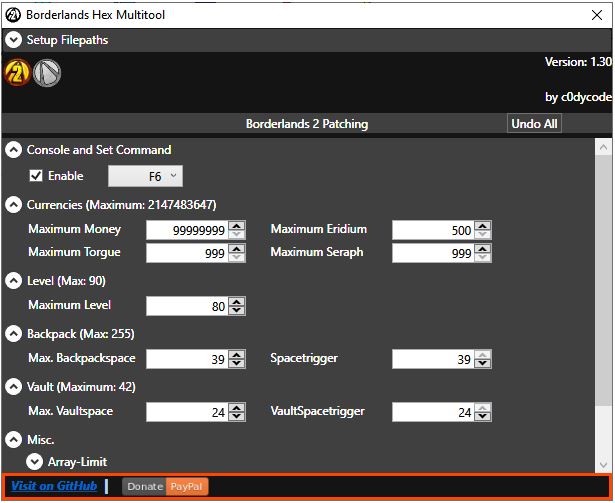This screenshot has height=503, width=615.
Task: Decrease Maximum Level with down arrow
Action: point(237,310)
